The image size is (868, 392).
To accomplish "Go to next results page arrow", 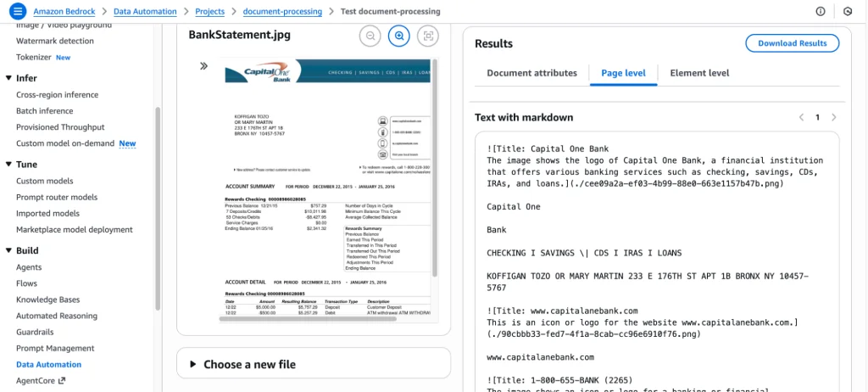I will (834, 118).
